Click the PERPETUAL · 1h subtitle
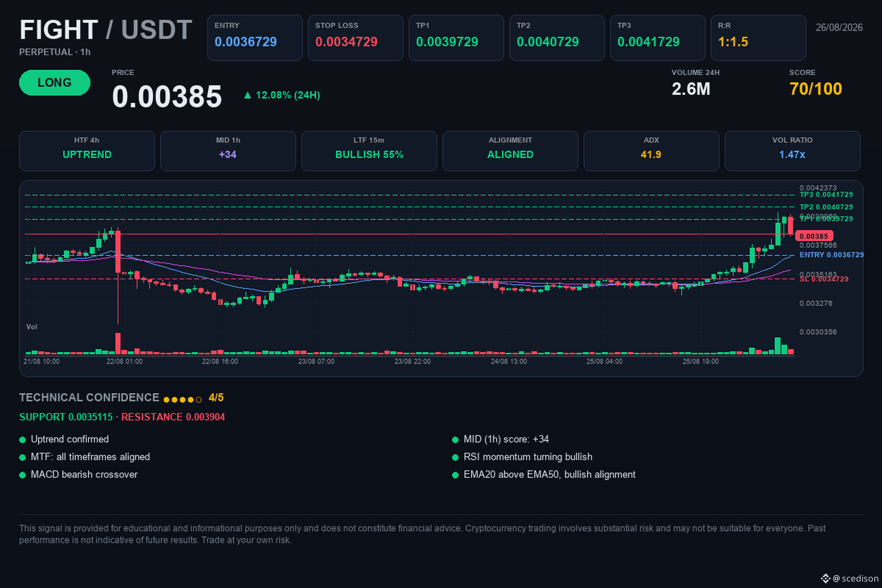Image resolution: width=882 pixels, height=588 pixels. 55,52
